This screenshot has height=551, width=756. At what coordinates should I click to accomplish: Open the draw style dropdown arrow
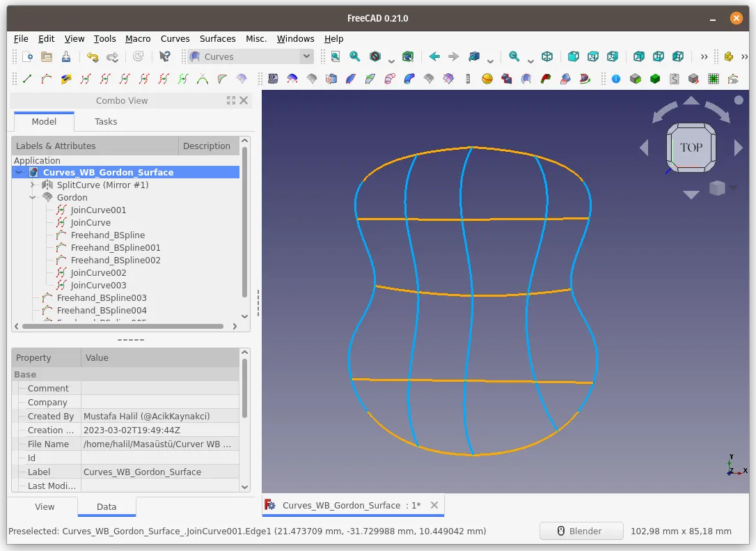click(x=391, y=61)
